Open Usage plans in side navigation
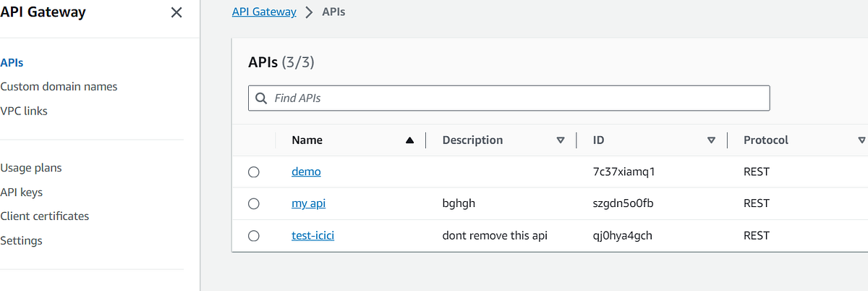The width and height of the screenshot is (868, 291). 31,167
